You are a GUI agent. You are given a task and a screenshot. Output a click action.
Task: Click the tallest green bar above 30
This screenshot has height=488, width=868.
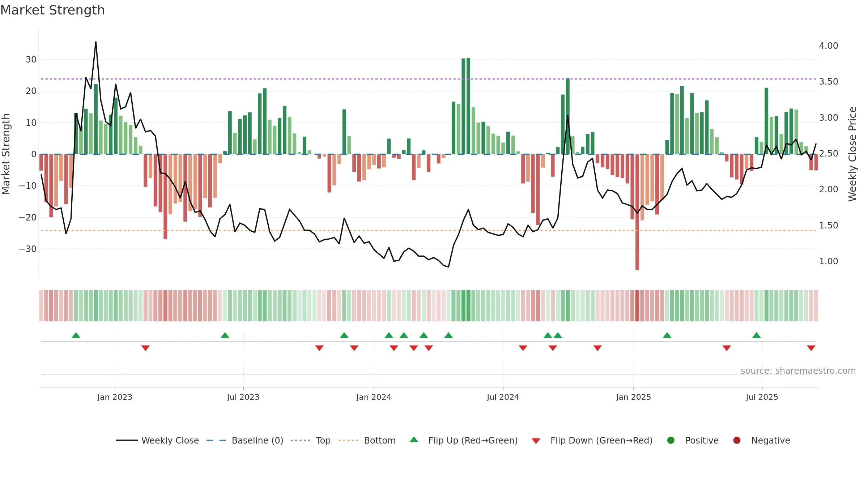point(468,106)
